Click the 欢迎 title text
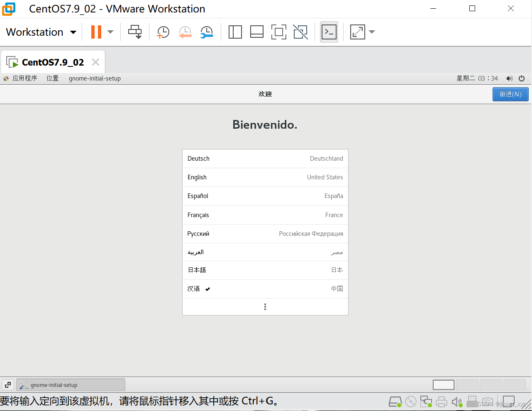This screenshot has height=411, width=532. pos(265,94)
